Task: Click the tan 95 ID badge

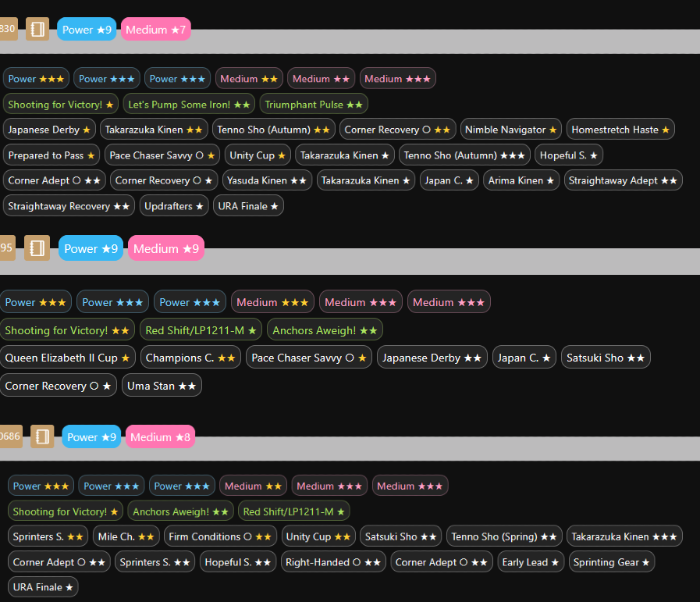Action: [x=7, y=248]
